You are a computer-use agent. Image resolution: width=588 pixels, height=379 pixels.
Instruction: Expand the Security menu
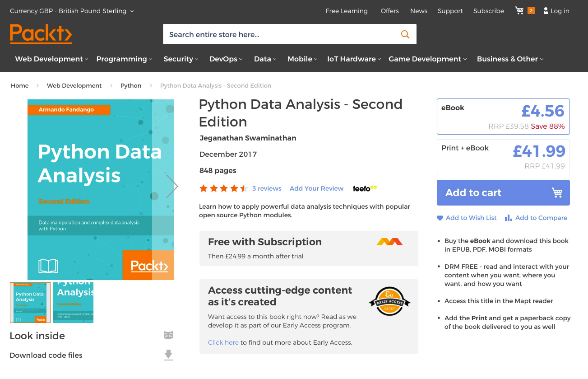coord(181,59)
